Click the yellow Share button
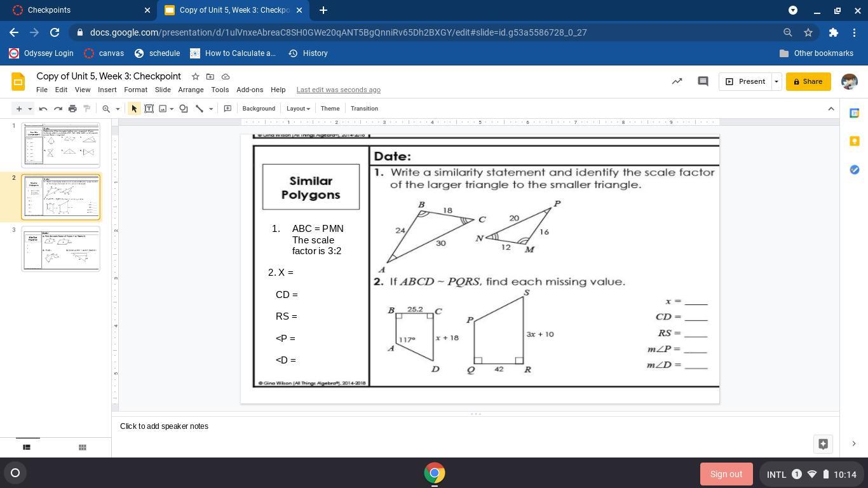 pos(808,81)
